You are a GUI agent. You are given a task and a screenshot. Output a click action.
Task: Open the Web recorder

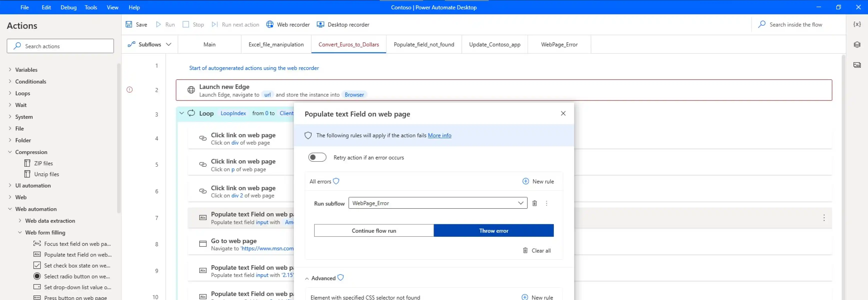(x=288, y=24)
